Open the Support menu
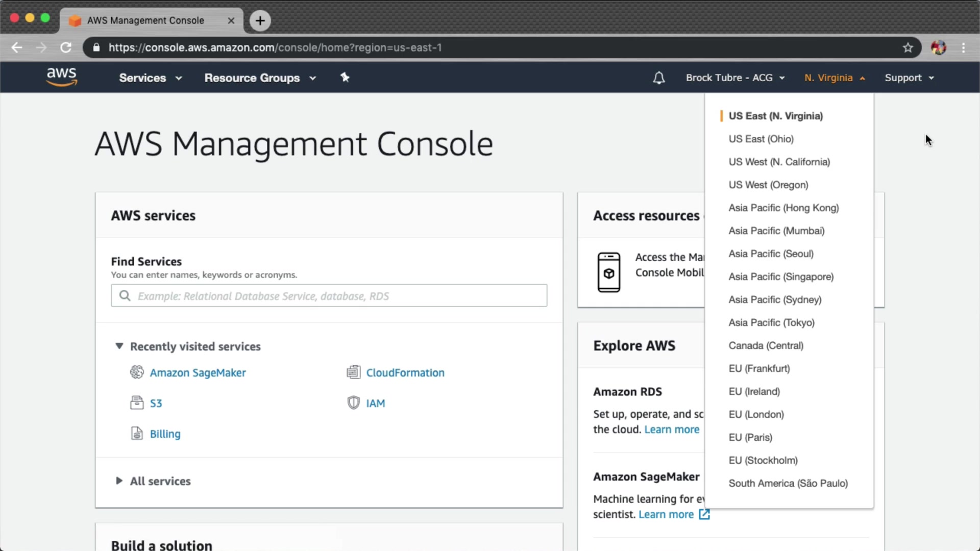Viewport: 980px width, 551px height. 909,78
